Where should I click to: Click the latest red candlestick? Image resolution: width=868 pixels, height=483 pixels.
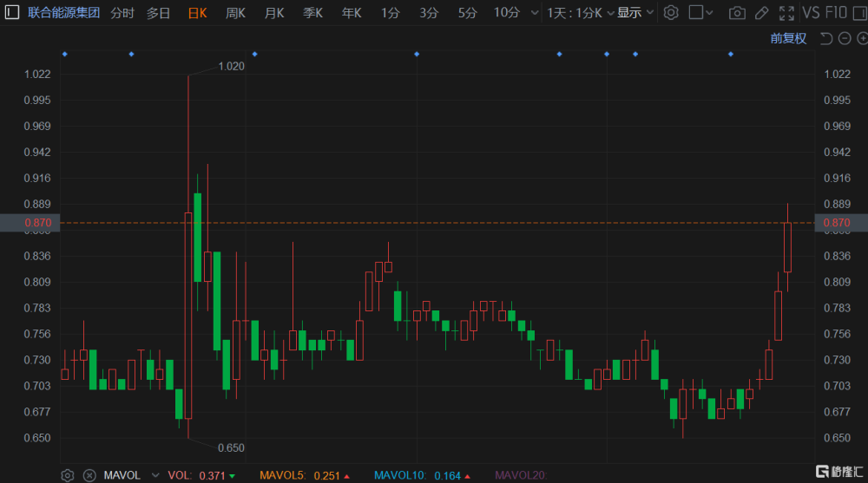[x=788, y=247]
